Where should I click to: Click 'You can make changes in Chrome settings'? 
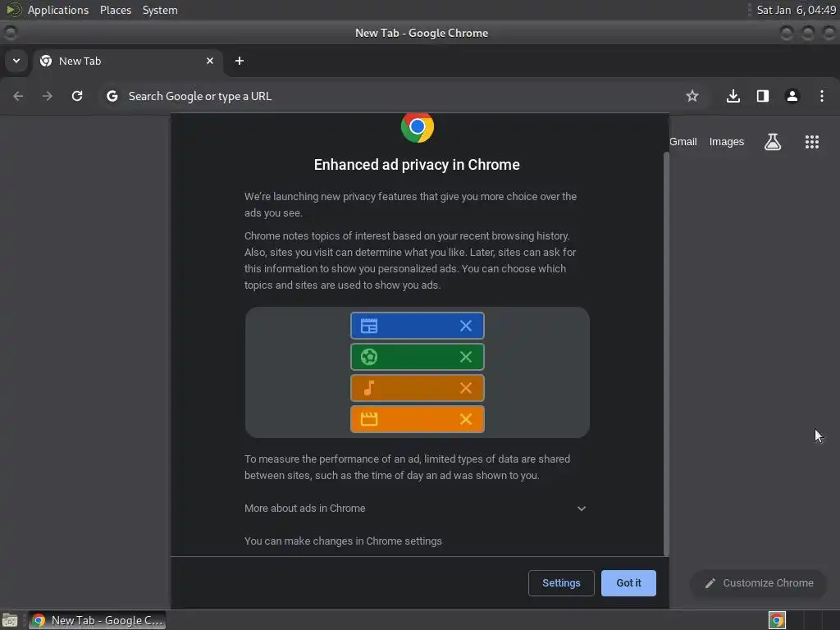coord(343,541)
